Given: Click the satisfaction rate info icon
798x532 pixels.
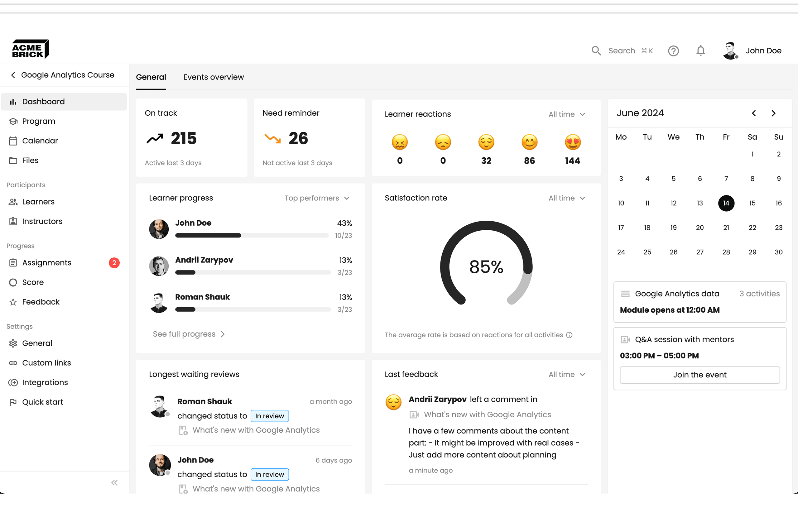Looking at the screenshot, I should 569,335.
